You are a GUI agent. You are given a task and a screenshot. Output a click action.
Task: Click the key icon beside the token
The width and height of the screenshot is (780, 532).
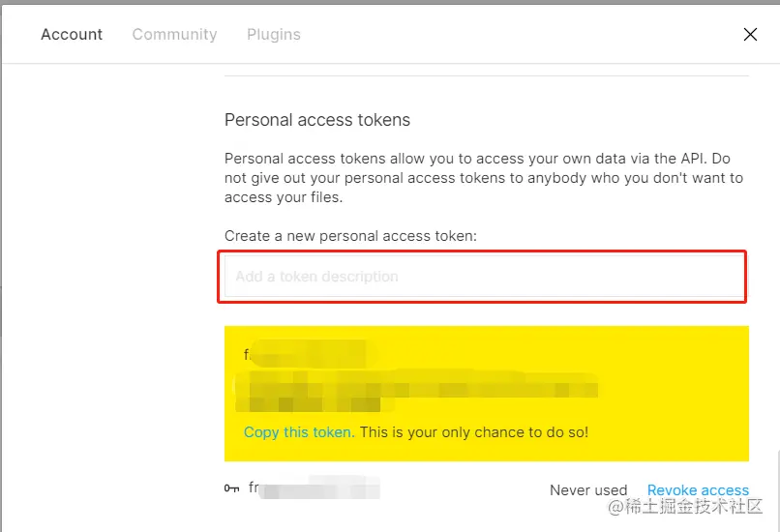tap(231, 488)
